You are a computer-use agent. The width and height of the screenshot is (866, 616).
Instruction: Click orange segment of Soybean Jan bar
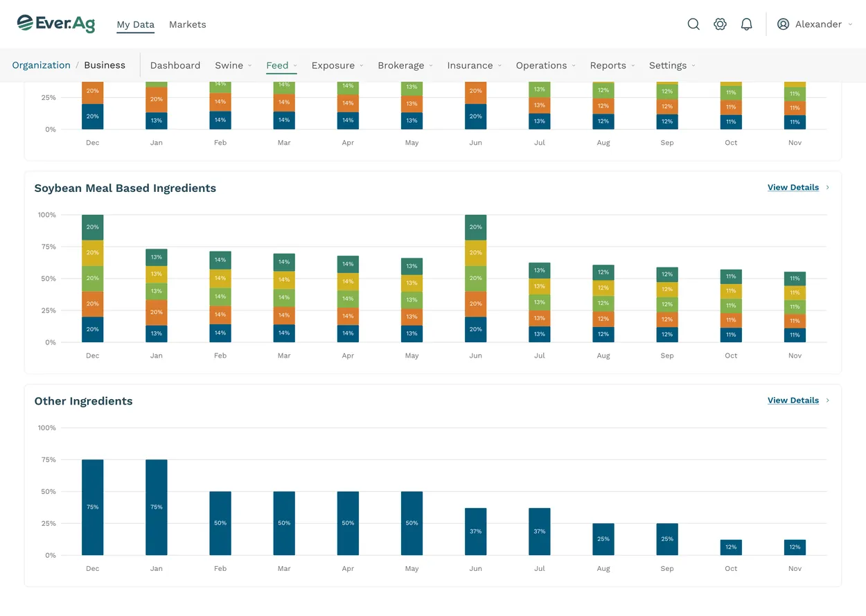pos(157,313)
